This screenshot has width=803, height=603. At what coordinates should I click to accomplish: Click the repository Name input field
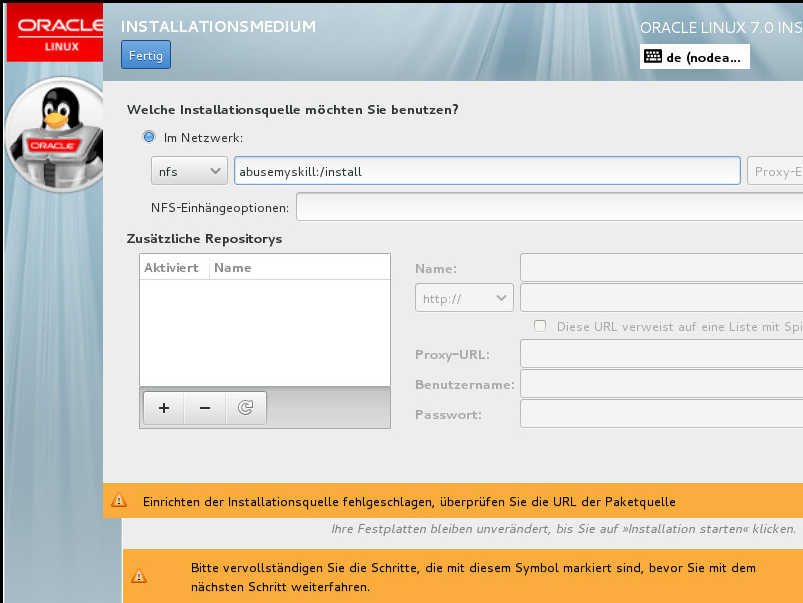662,267
